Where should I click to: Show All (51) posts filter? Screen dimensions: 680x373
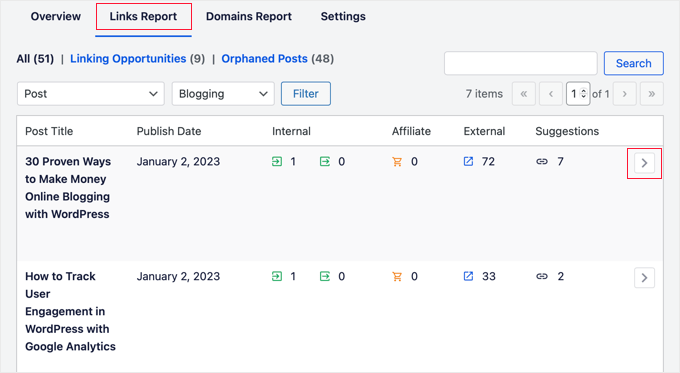click(35, 59)
